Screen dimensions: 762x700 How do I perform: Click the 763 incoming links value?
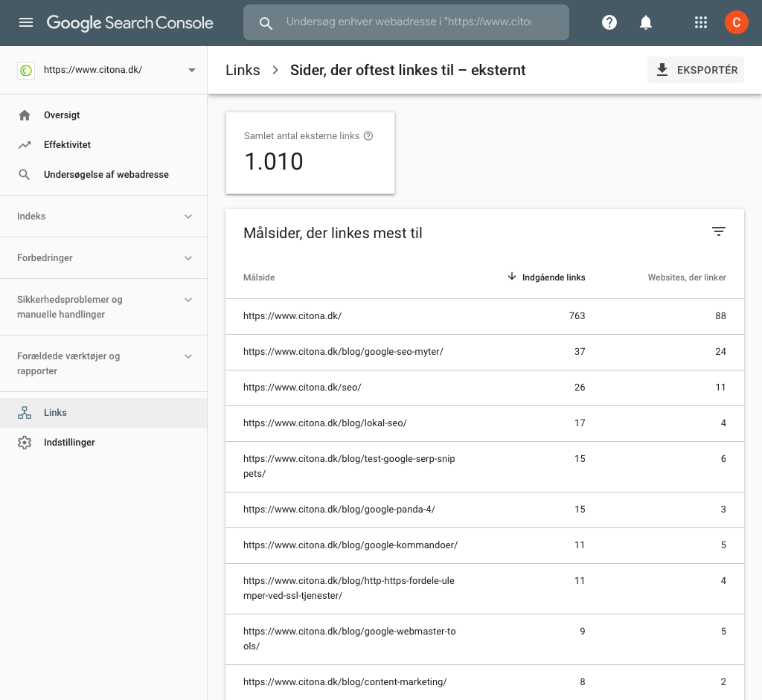click(577, 315)
